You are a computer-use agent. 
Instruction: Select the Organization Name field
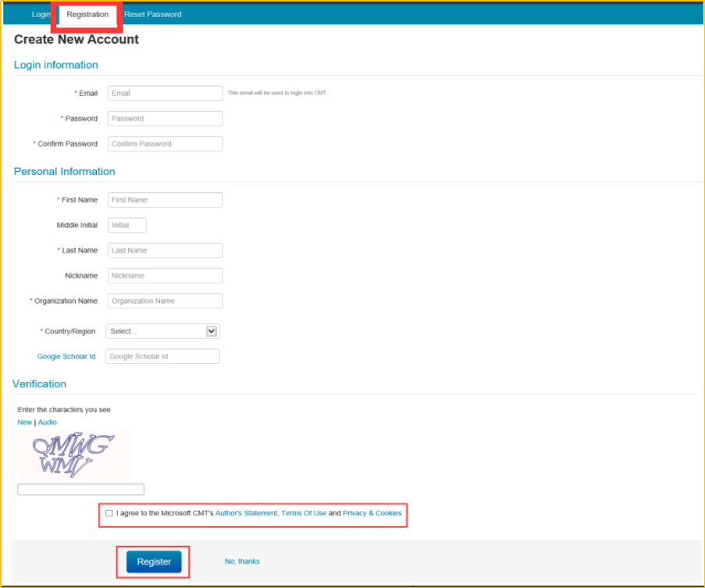click(x=165, y=301)
